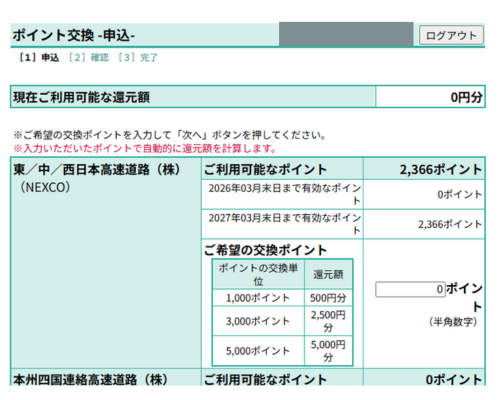Select step [1] 申込 in the progress tabs
500x400 pixels.
(x=39, y=58)
